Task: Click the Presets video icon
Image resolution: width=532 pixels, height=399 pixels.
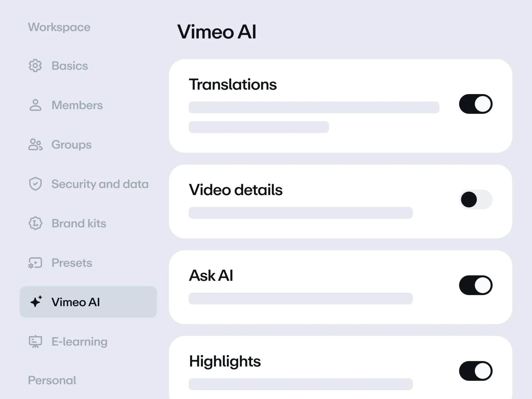Action: pos(35,263)
